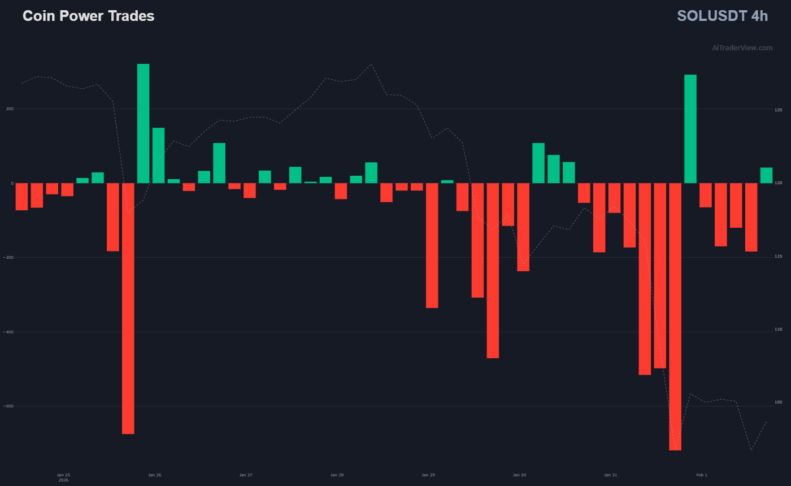
Task: Select the Jan 26 date label on x-axis
Action: tap(156, 475)
